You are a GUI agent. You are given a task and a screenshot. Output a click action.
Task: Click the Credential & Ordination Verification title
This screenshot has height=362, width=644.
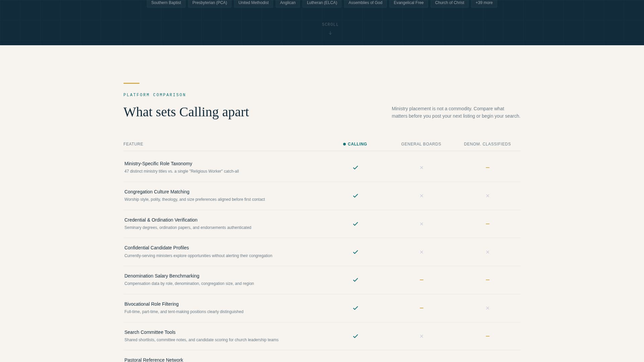pyautogui.click(x=161, y=220)
